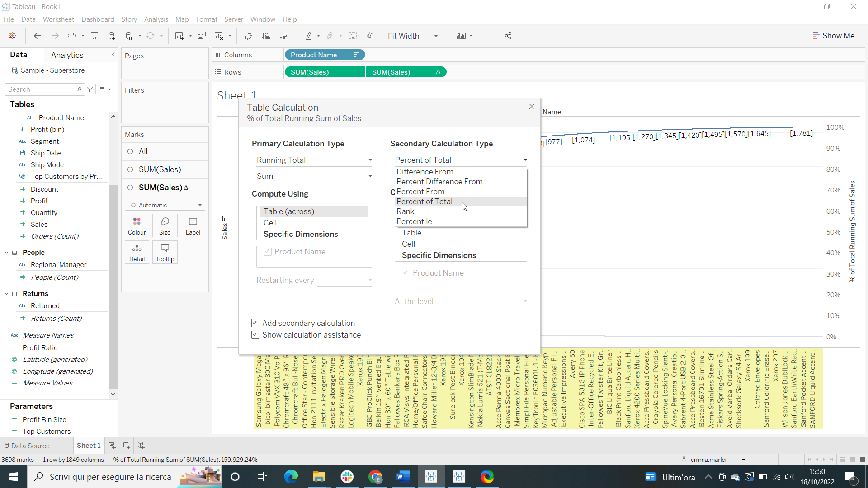Click the Label button on the Marks card

193,225
